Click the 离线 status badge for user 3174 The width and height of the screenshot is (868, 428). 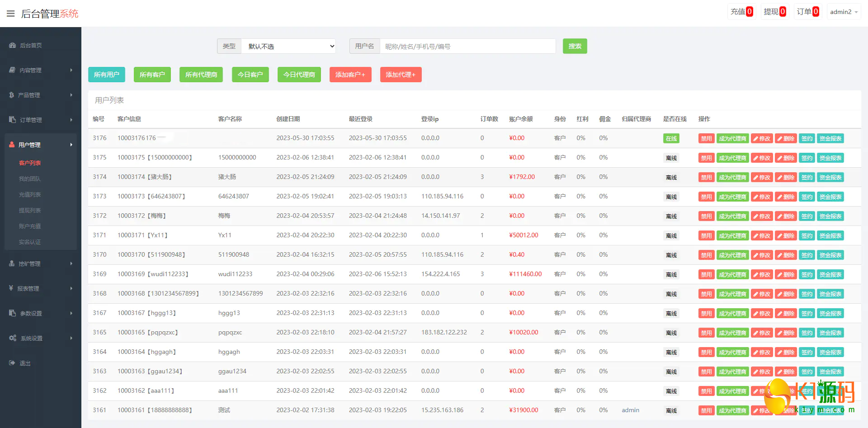tap(671, 178)
